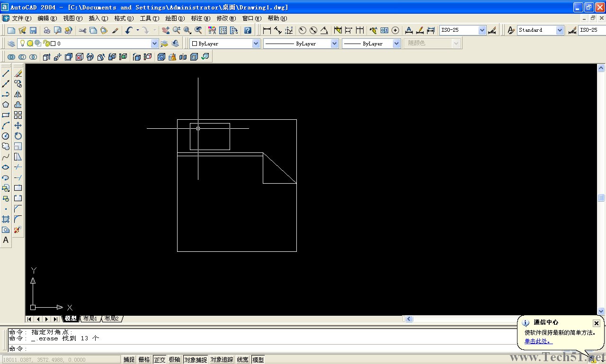Select the Trim modify tool
Viewport: 606px width, 364px height.
click(18, 167)
